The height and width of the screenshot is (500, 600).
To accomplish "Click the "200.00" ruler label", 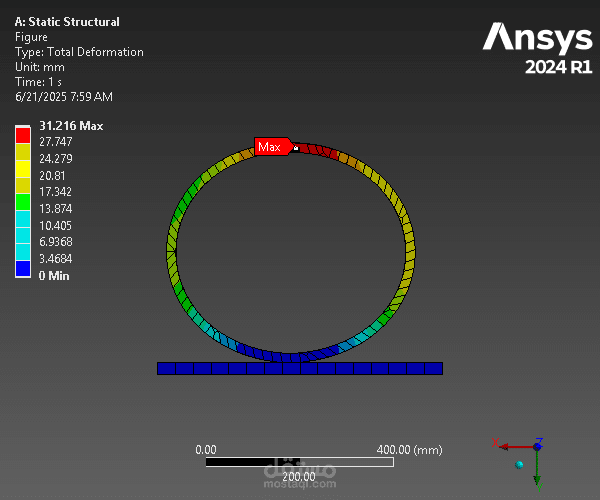I will tap(299, 477).
